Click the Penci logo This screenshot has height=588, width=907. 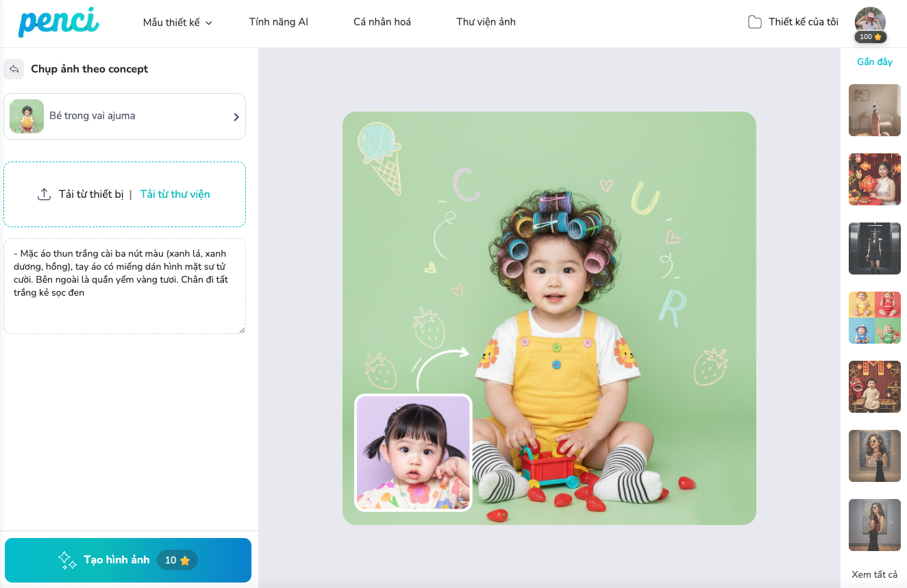(59, 22)
